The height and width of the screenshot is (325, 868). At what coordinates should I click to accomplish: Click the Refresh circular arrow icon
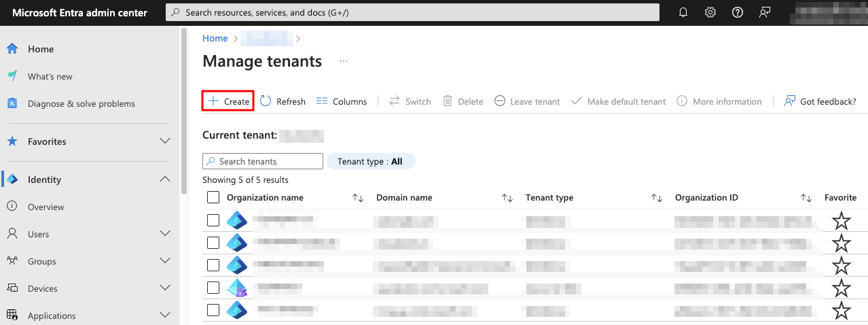point(266,101)
